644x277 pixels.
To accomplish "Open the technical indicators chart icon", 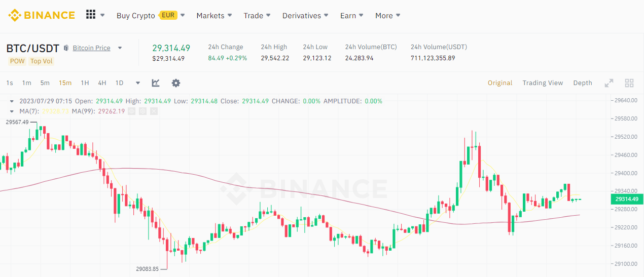I will (156, 83).
